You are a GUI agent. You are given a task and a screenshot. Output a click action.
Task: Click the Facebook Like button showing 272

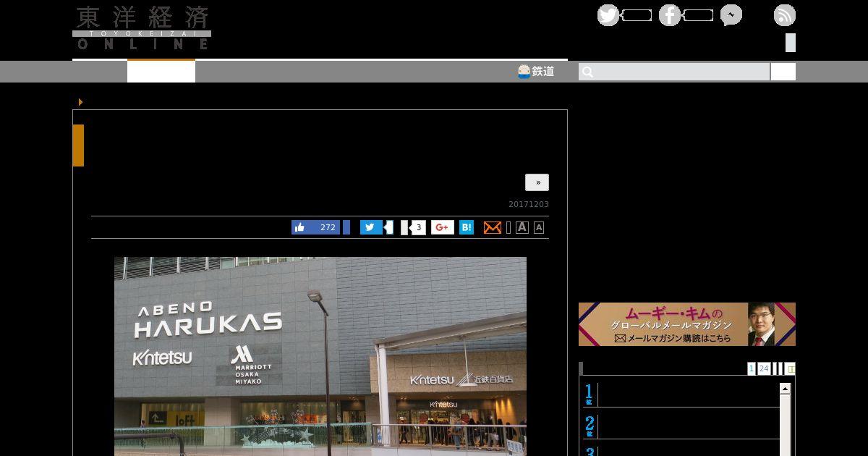point(315,227)
